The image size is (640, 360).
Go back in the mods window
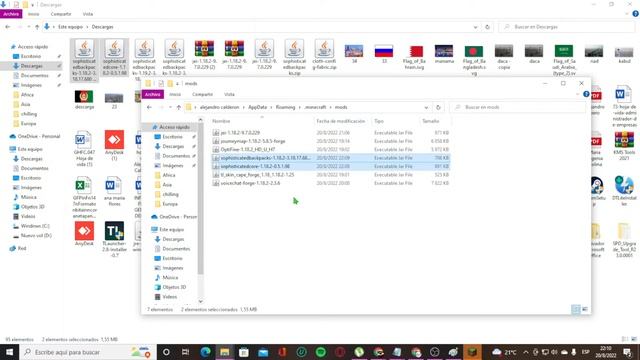pyautogui.click(x=149, y=107)
